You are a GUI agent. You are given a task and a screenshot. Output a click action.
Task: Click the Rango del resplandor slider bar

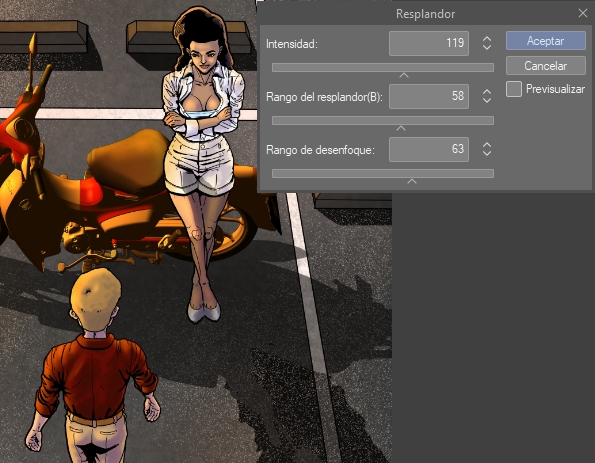[x=383, y=121]
